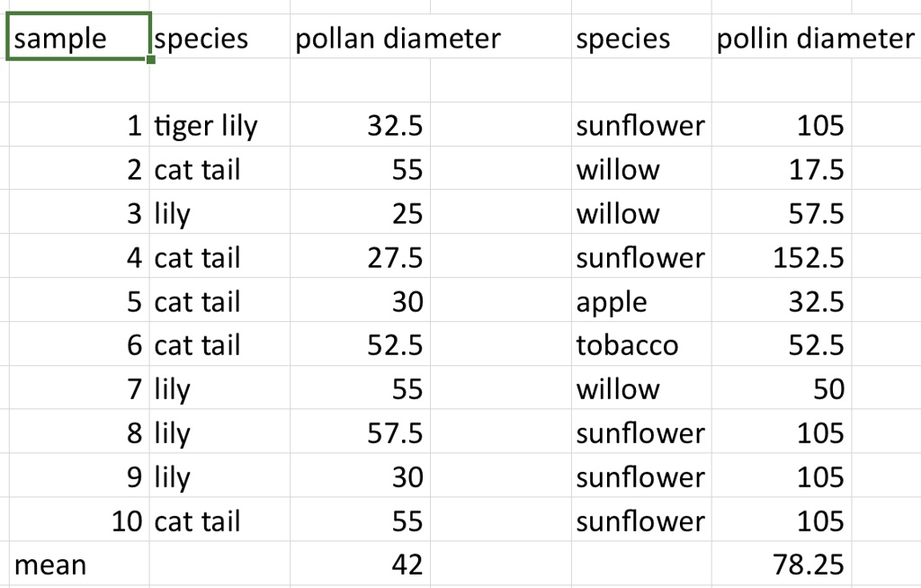Image resolution: width=921 pixels, height=588 pixels.
Task: Click the 'mean' label cell
Action: [79, 564]
